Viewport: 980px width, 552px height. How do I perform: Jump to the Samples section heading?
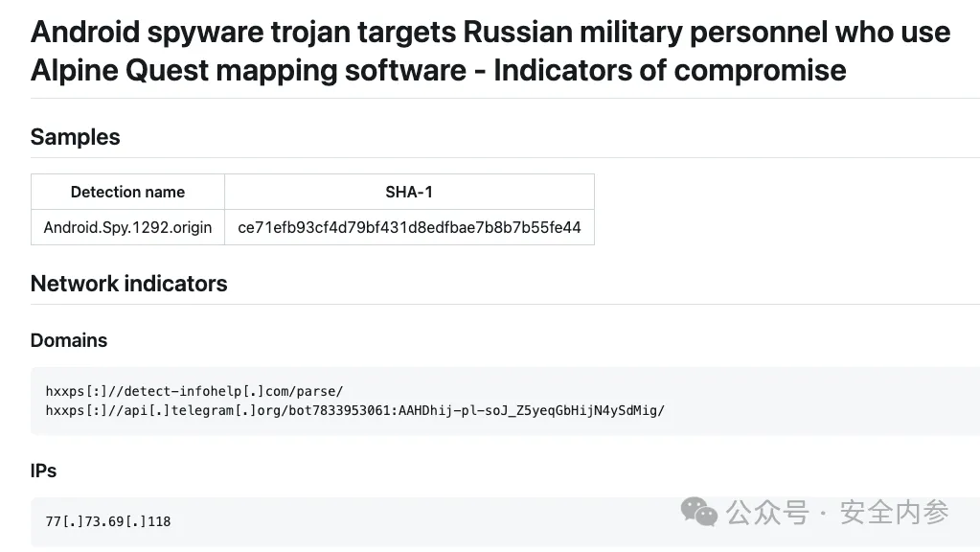[76, 137]
